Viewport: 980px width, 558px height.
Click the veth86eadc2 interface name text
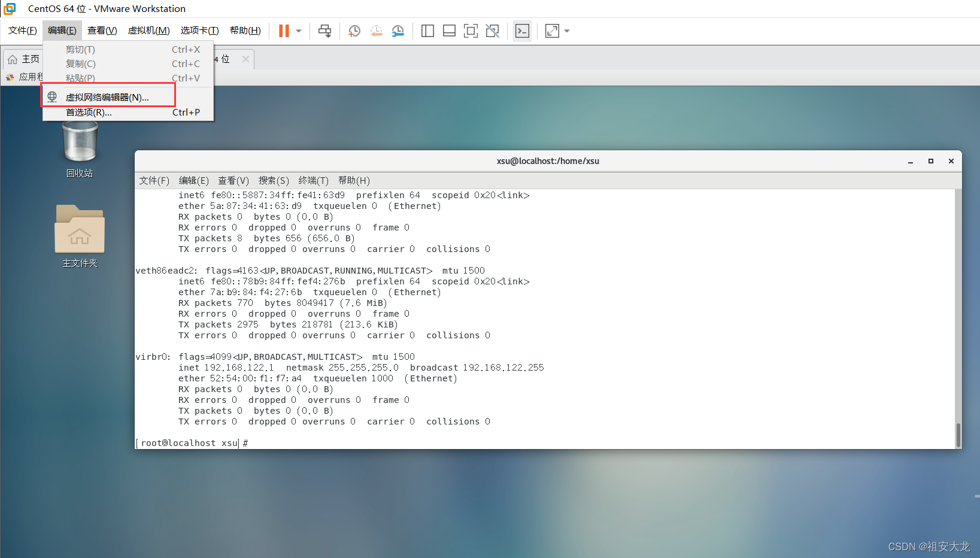click(x=166, y=271)
